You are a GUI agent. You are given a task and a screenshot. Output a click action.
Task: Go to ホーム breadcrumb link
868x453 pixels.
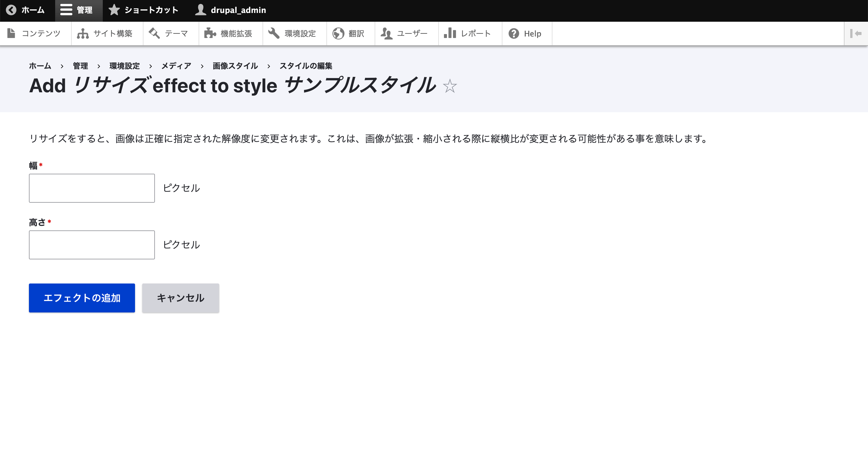coord(40,66)
